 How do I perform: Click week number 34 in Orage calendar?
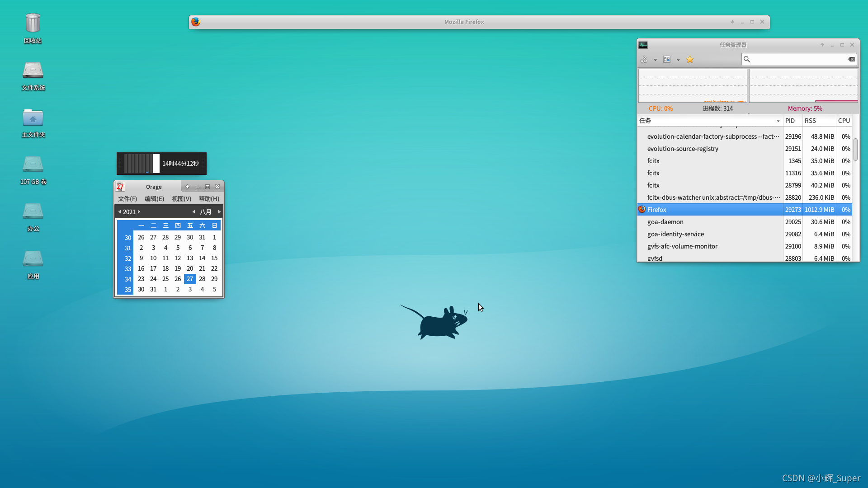(x=128, y=279)
